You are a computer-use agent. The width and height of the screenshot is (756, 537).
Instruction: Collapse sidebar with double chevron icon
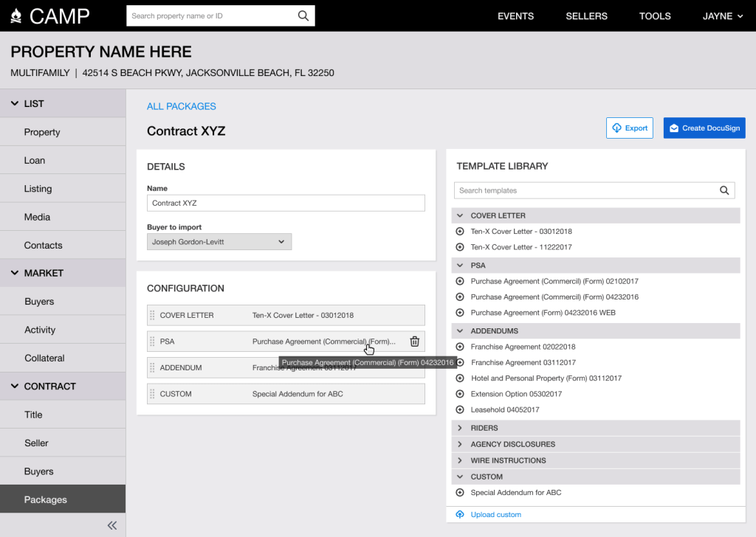(x=112, y=525)
